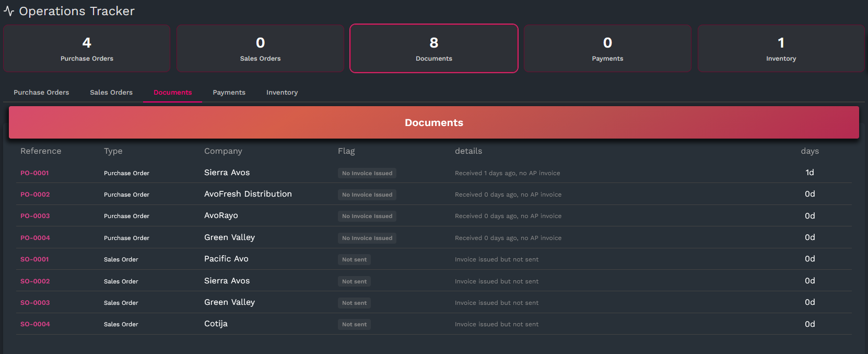The width and height of the screenshot is (868, 354).
Task: Switch to the Payments tab
Action: click(x=229, y=93)
